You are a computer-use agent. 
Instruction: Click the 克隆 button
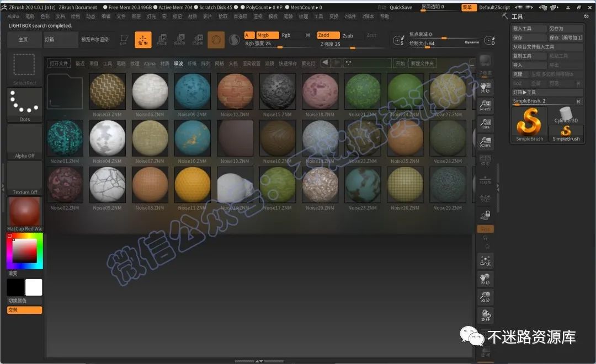point(520,74)
